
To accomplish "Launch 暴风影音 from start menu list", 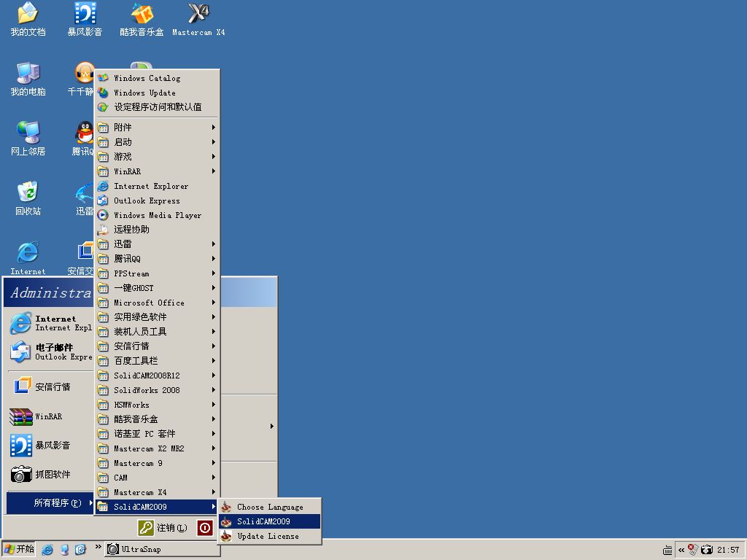I will 50,446.
